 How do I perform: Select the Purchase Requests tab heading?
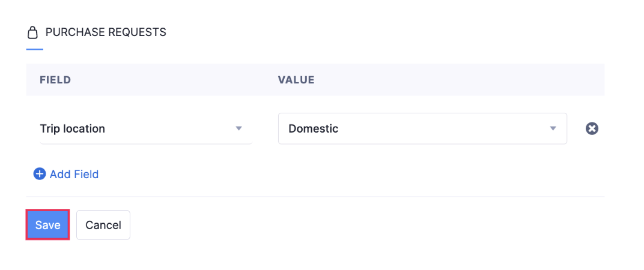(x=106, y=32)
